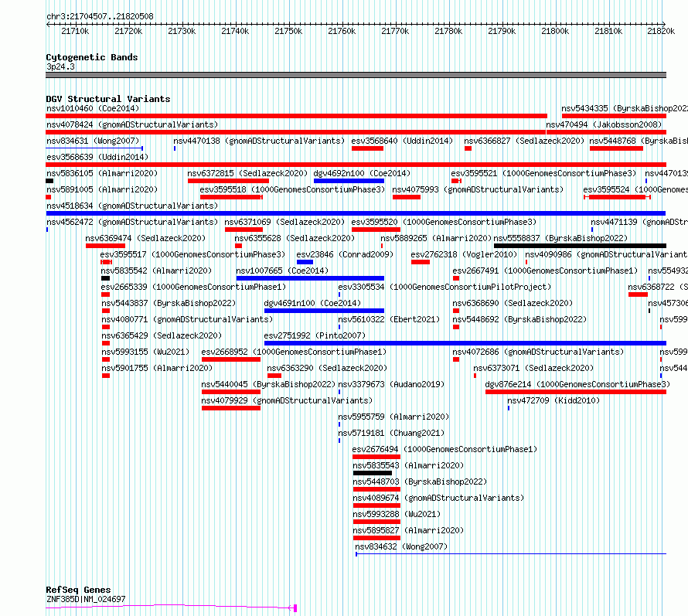Click the blue bar under dgv4692n100

point(349,181)
